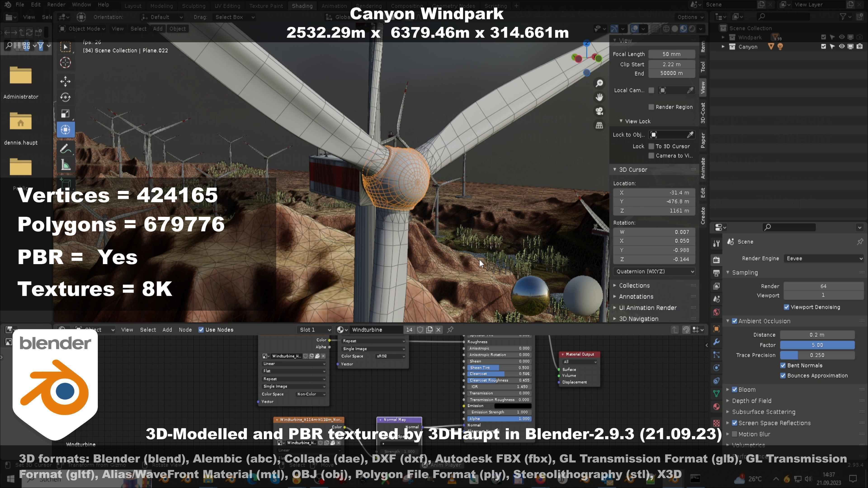This screenshot has width=868, height=488.
Task: Open the Item sidebar tab
Action: click(703, 47)
